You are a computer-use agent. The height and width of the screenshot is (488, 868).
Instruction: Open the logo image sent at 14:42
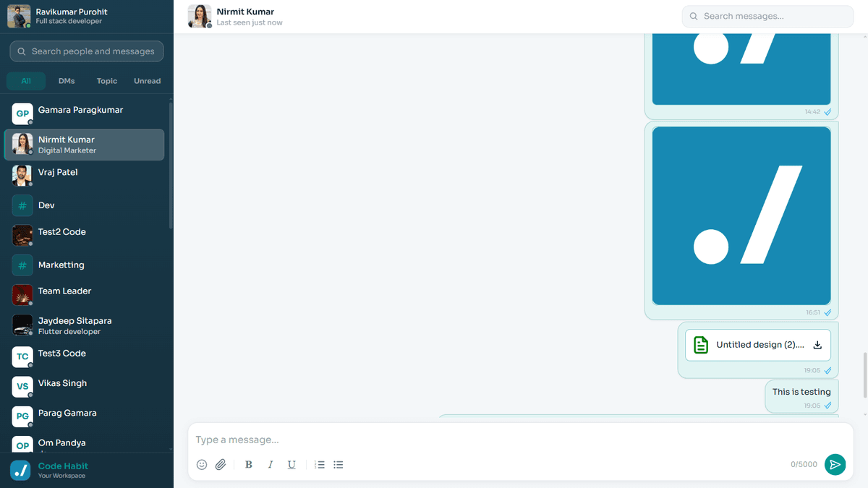click(x=741, y=69)
